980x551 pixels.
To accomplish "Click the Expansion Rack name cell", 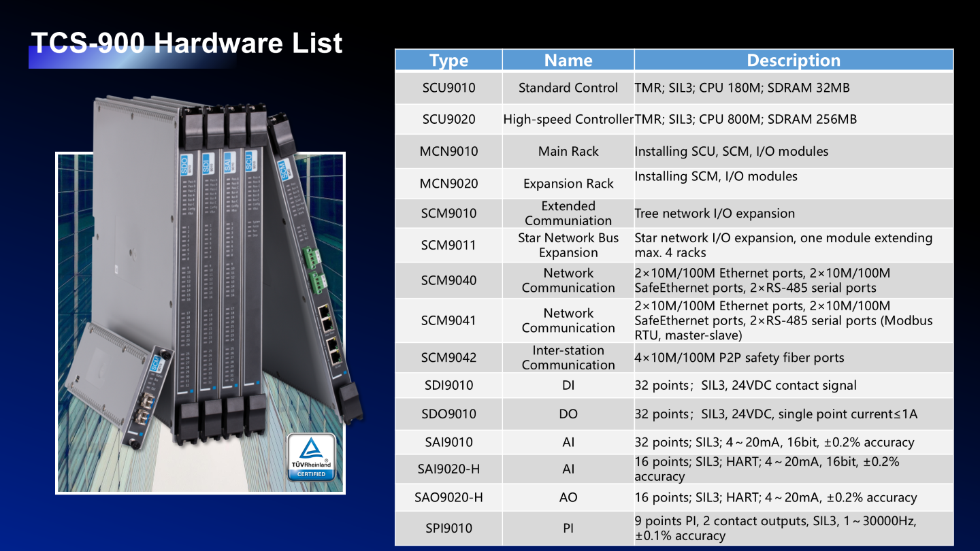I will (568, 184).
